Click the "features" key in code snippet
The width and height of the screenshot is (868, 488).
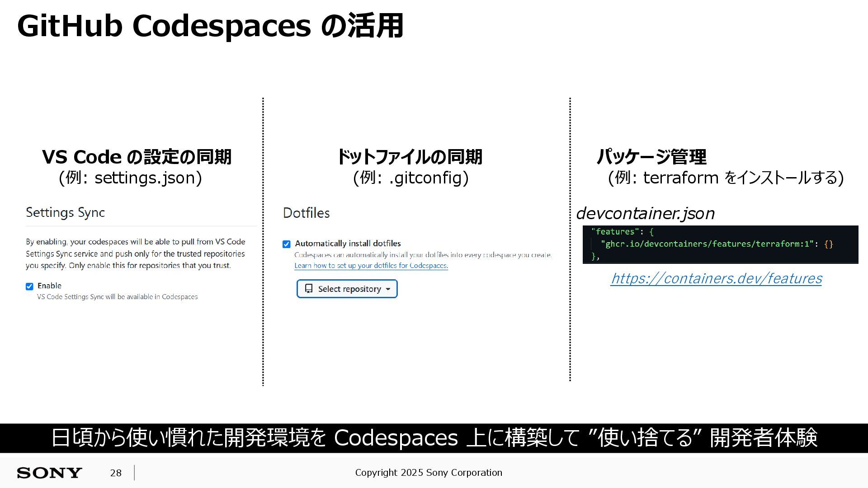[x=615, y=232]
